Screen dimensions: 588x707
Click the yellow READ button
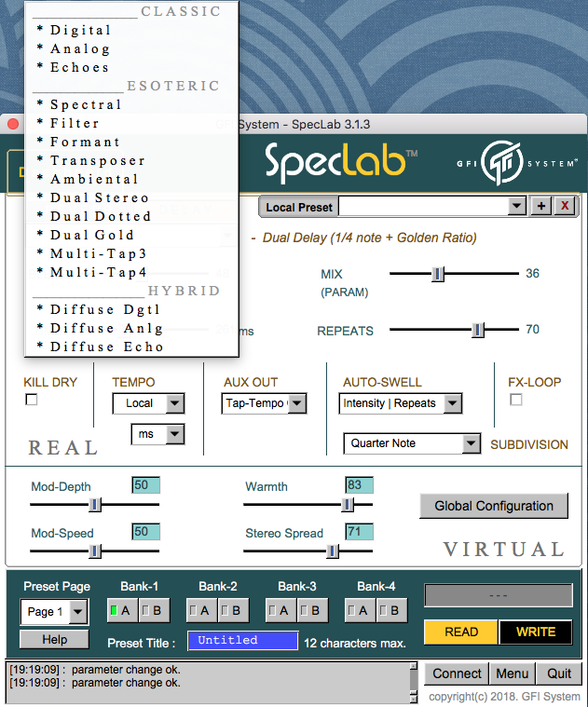click(x=461, y=632)
